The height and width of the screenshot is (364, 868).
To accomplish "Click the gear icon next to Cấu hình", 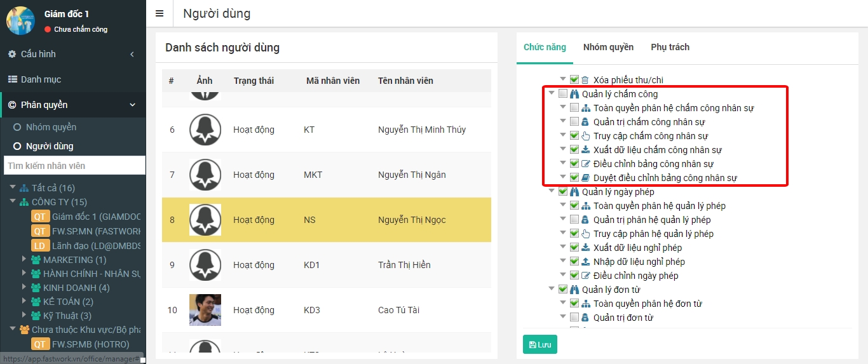I will 12,54.
